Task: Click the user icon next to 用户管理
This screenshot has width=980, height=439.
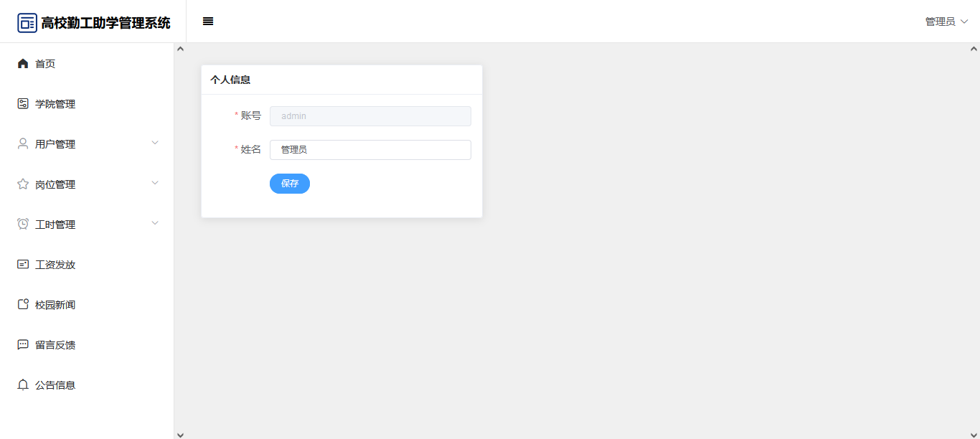Action: click(x=23, y=144)
